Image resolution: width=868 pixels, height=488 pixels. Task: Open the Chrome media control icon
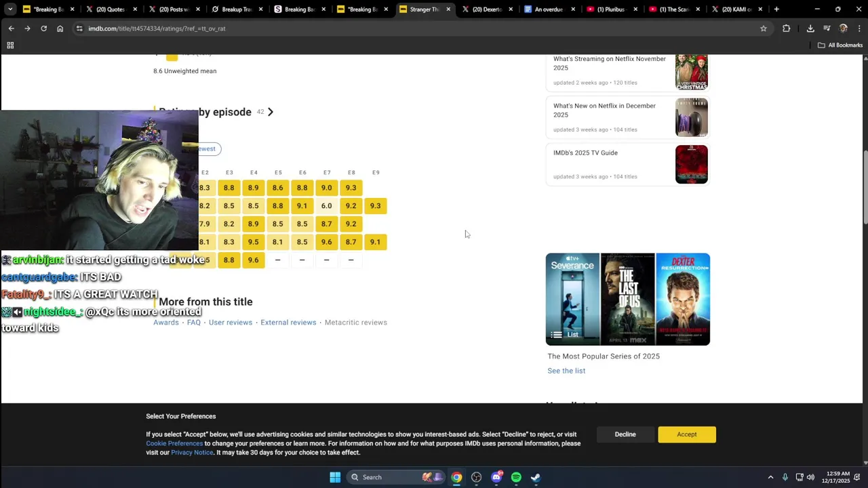click(x=827, y=28)
